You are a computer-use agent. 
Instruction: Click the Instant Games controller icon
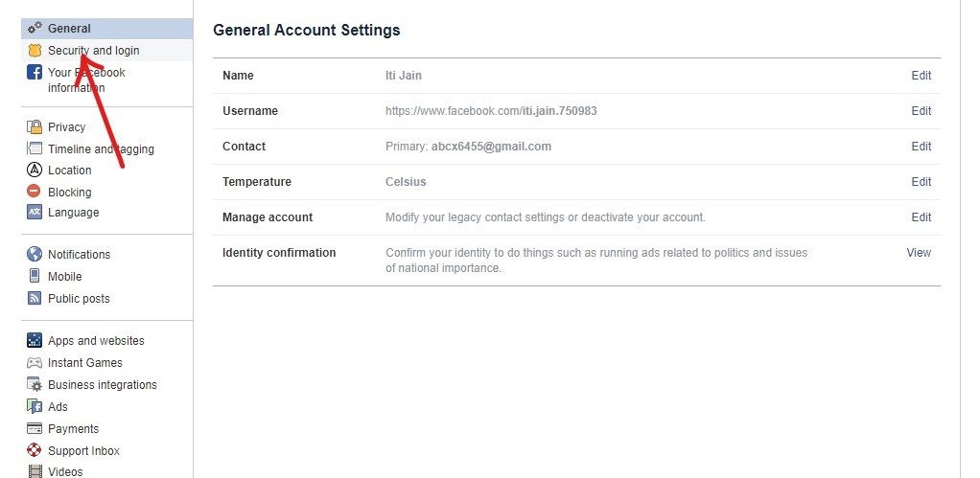[x=35, y=362]
